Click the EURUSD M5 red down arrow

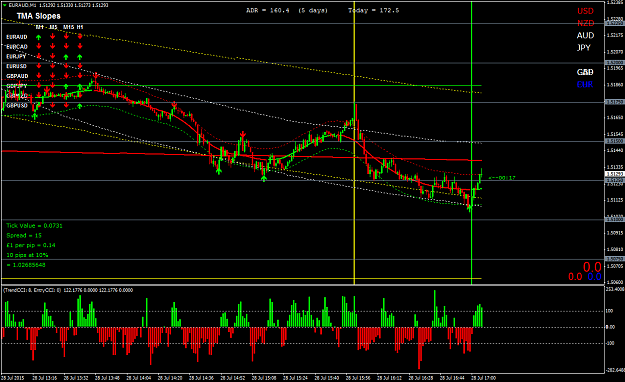[x=53, y=66]
